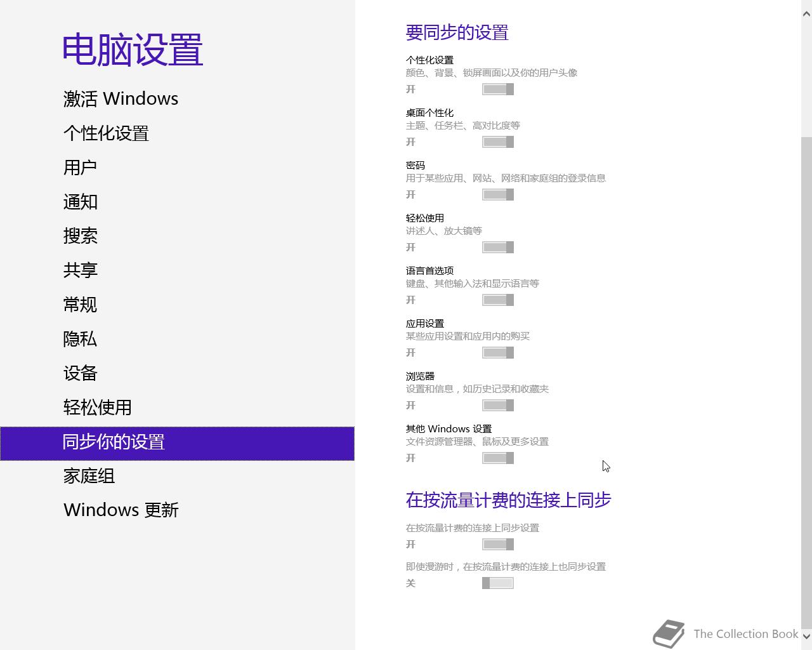
Task: Click the scrollbar up arrow
Action: click(807, 14)
